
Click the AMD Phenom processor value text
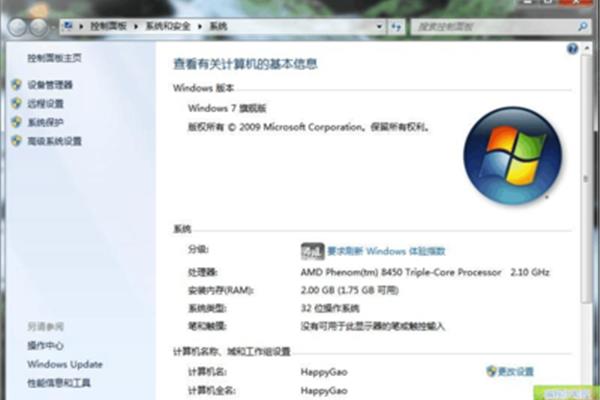click(425, 272)
